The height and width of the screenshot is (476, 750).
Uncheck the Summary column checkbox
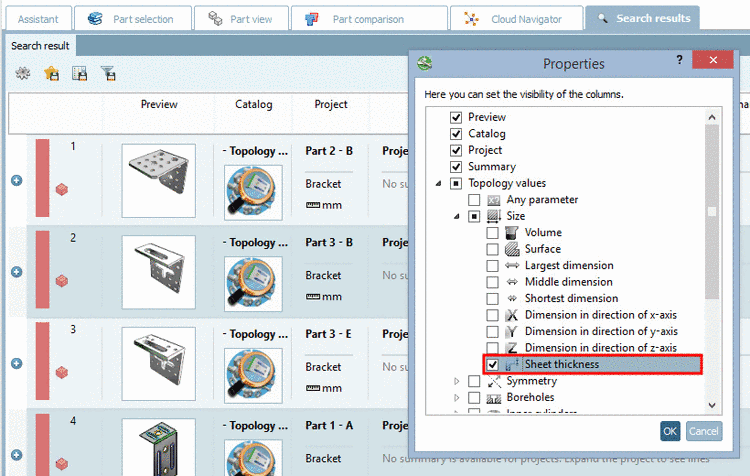[x=456, y=167]
